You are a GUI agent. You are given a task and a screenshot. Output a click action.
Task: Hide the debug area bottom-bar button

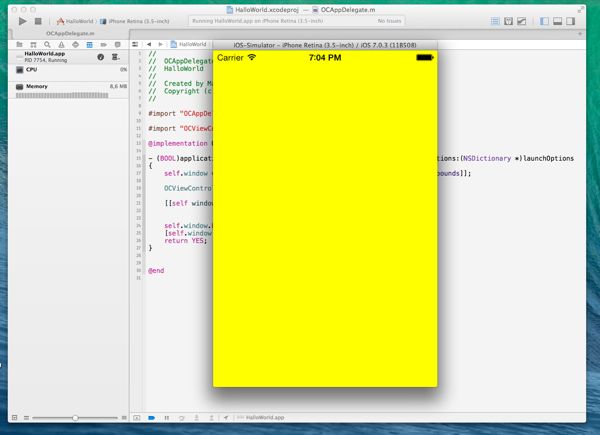(x=137, y=418)
